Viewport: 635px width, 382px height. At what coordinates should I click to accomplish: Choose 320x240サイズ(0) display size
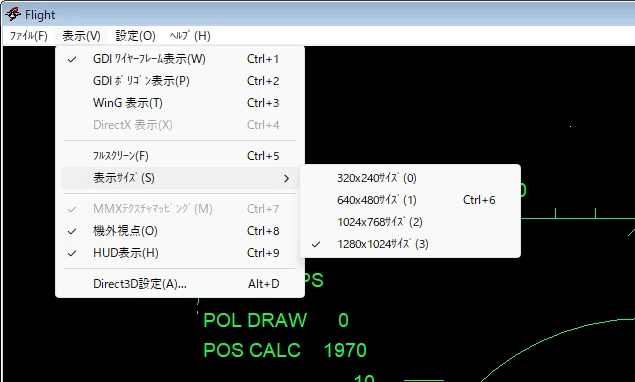[x=410, y=178]
